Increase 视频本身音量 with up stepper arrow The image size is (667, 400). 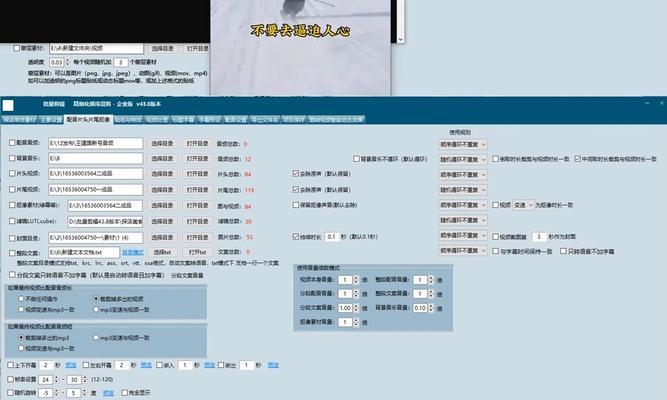click(x=356, y=278)
